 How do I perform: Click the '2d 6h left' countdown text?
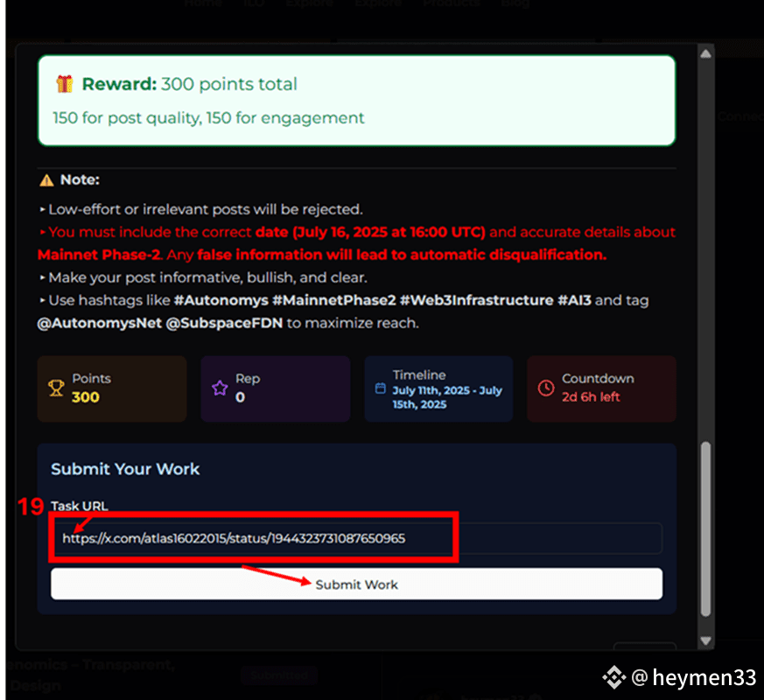(591, 397)
